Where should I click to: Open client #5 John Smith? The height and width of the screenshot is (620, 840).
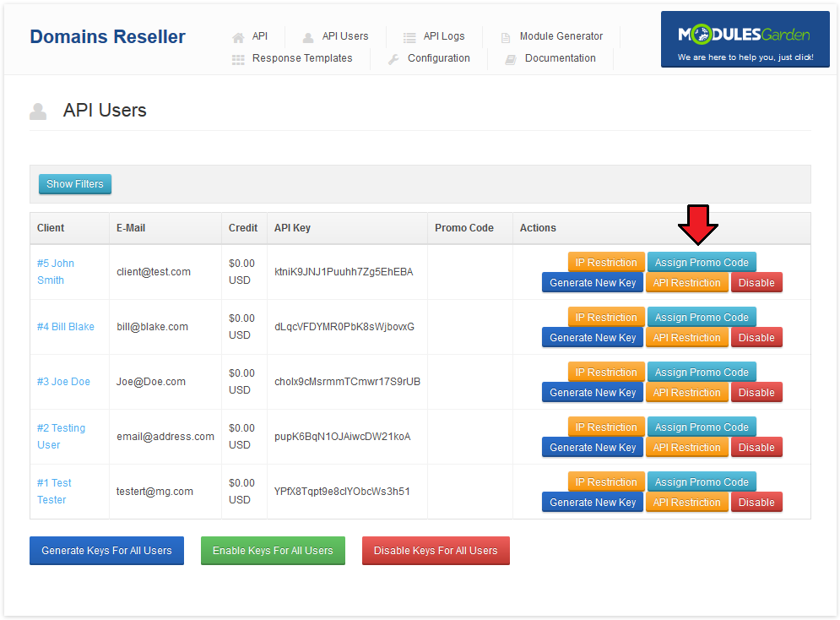56,272
